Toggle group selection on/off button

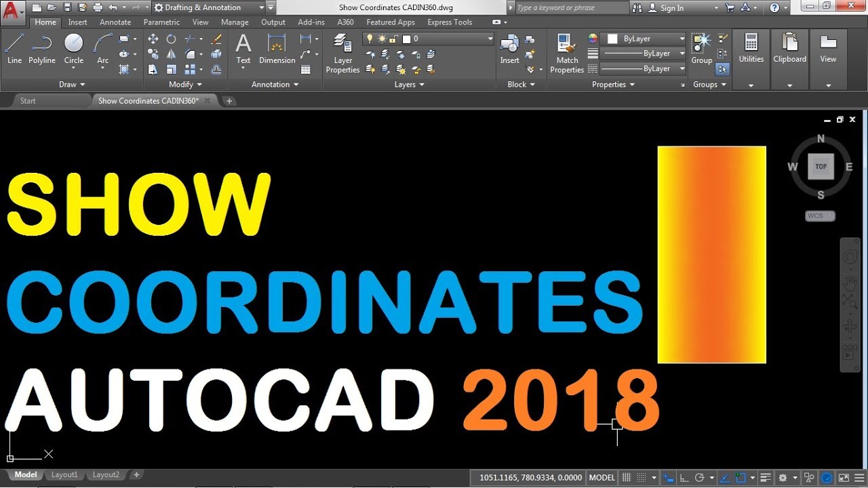tap(722, 68)
